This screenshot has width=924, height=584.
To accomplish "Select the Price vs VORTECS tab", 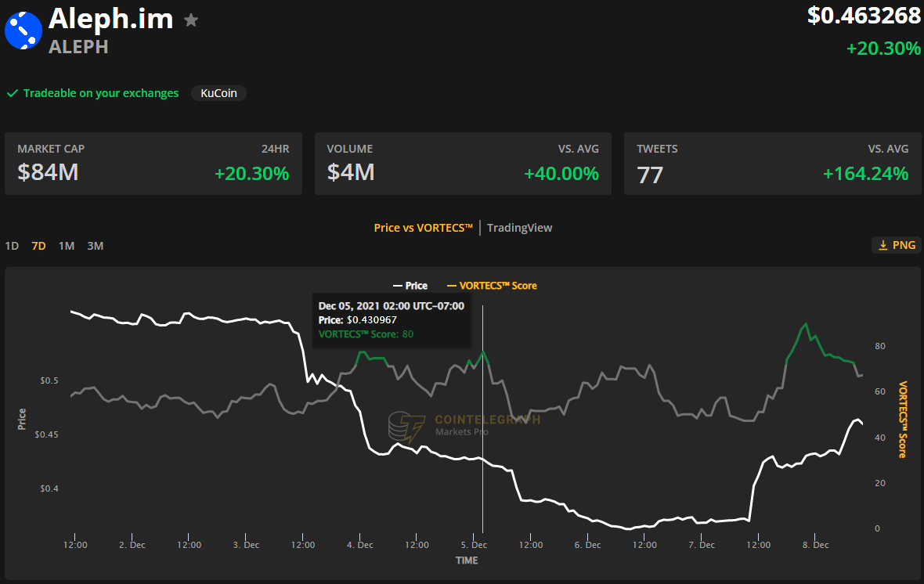I will pos(422,228).
